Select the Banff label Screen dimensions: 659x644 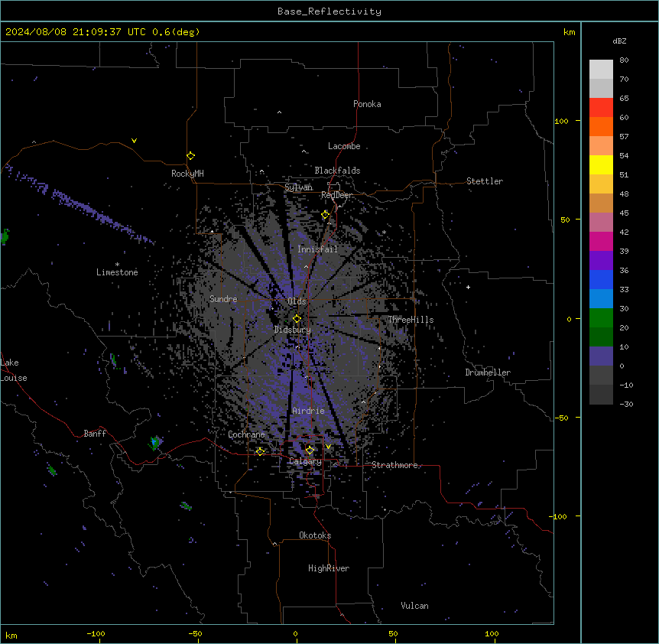pyautogui.click(x=95, y=434)
